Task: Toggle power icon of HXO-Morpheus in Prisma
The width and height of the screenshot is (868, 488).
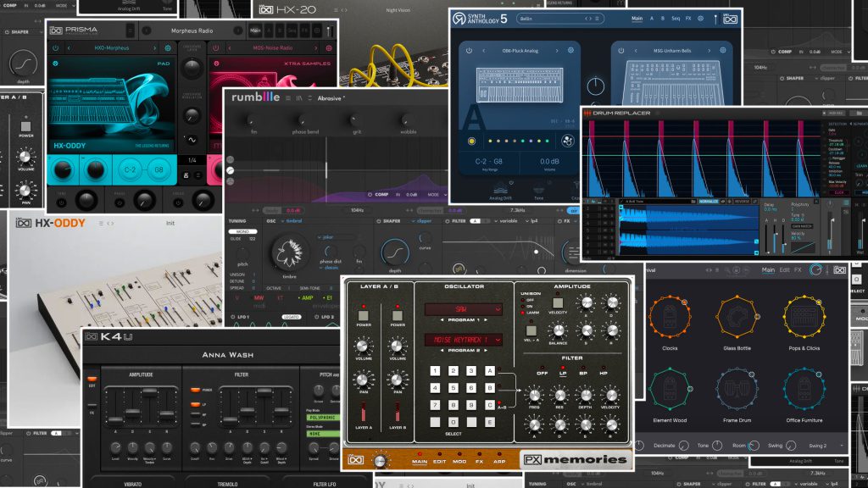Action: 55,48
